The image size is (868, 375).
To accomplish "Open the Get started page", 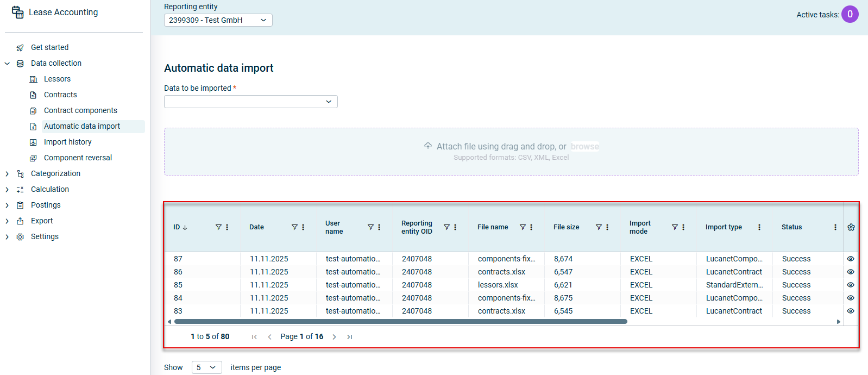I will (x=49, y=47).
